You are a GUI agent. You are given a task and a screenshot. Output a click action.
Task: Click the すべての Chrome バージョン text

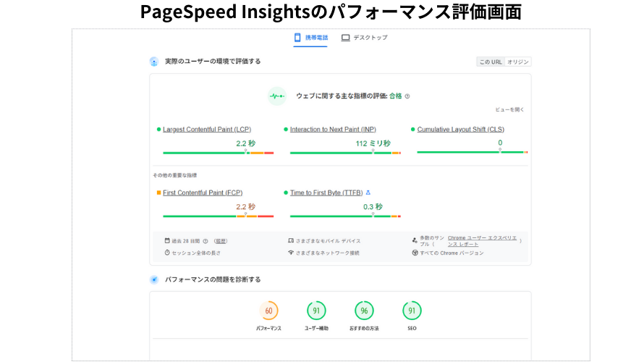(452, 253)
